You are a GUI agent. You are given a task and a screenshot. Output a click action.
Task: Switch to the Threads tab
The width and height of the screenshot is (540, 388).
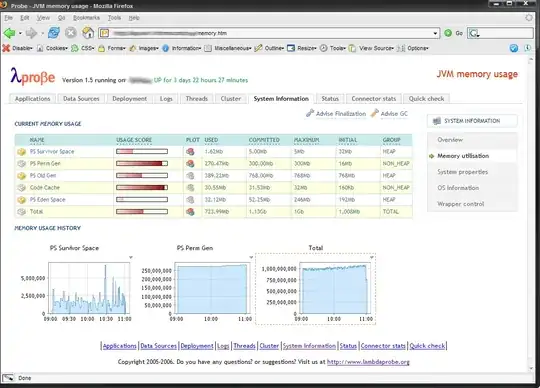click(197, 99)
